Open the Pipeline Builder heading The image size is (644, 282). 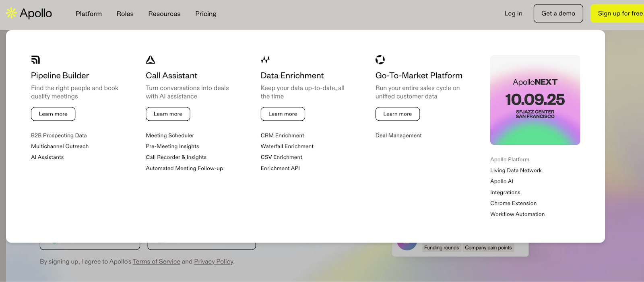[x=60, y=76]
